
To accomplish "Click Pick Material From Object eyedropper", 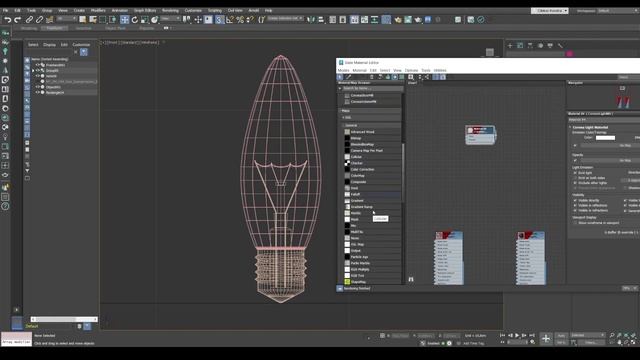I will tap(349, 77).
